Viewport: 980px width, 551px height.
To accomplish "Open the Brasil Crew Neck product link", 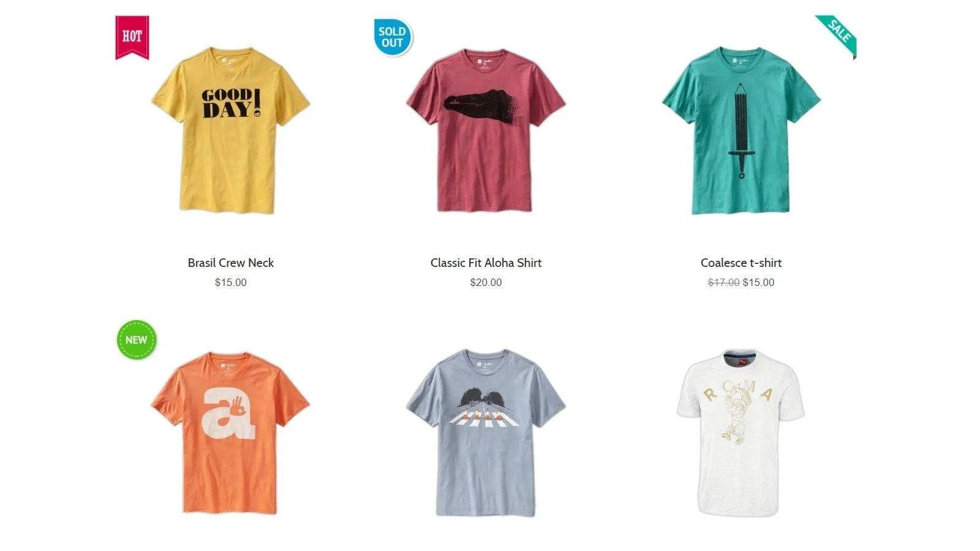I will pyautogui.click(x=231, y=263).
